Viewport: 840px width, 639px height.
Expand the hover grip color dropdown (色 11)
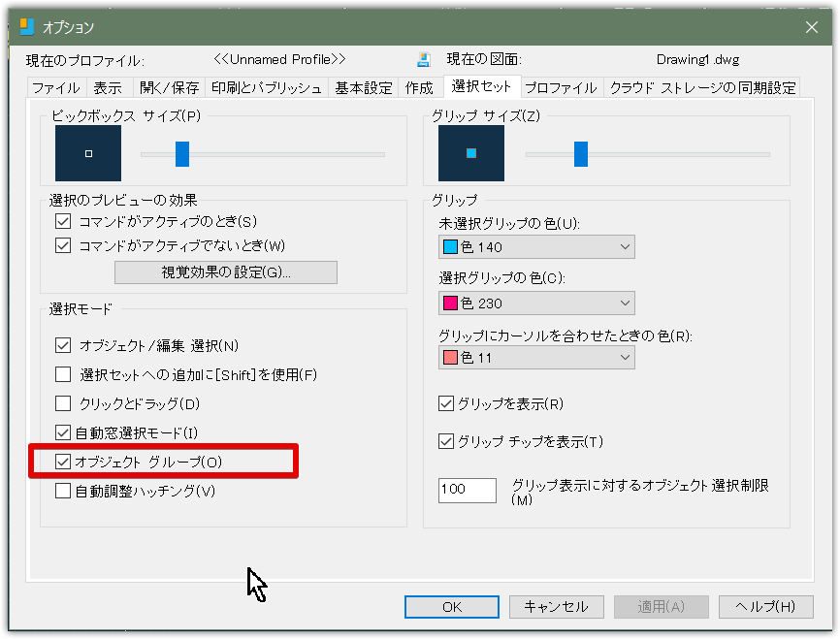[536, 358]
